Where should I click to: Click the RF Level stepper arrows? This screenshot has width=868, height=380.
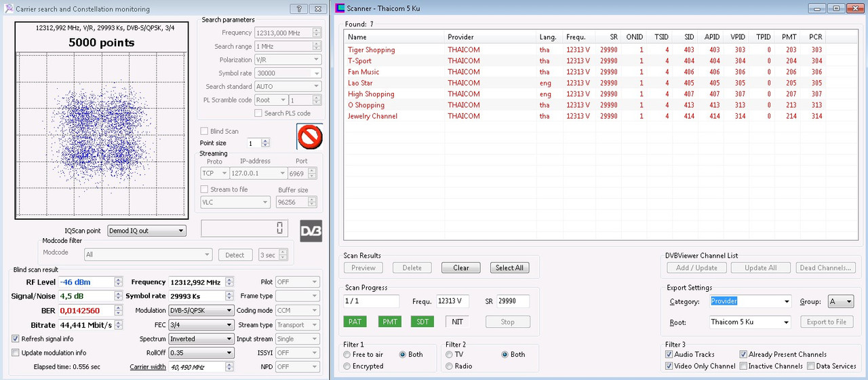point(119,282)
